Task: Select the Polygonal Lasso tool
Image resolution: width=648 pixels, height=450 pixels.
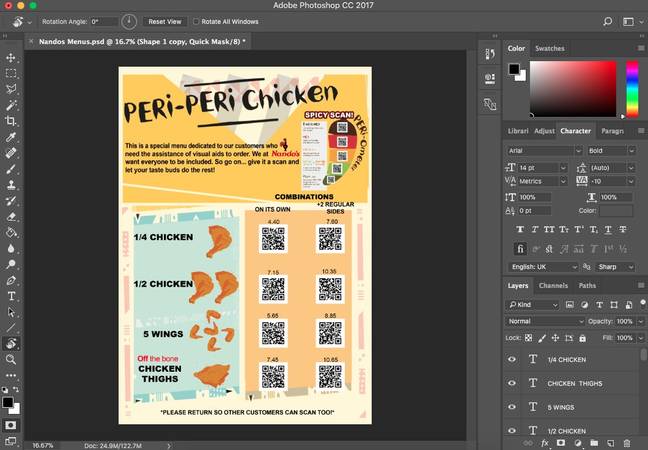Action: click(x=11, y=89)
